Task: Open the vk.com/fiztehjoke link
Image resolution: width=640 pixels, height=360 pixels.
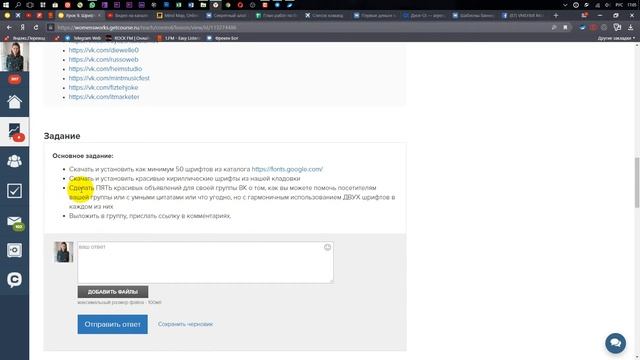Action: tap(103, 87)
